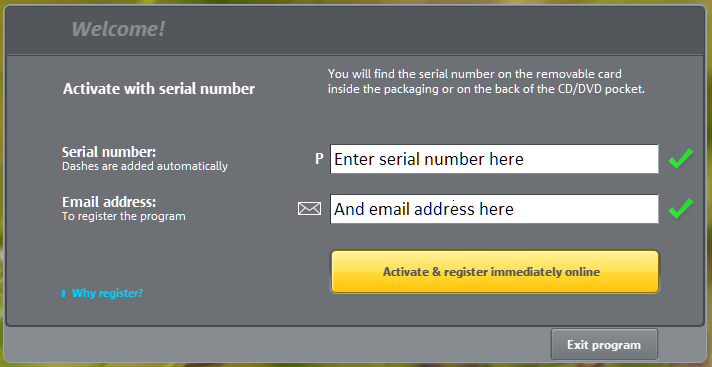
Task: Activate & register immediately online
Action: 494,272
